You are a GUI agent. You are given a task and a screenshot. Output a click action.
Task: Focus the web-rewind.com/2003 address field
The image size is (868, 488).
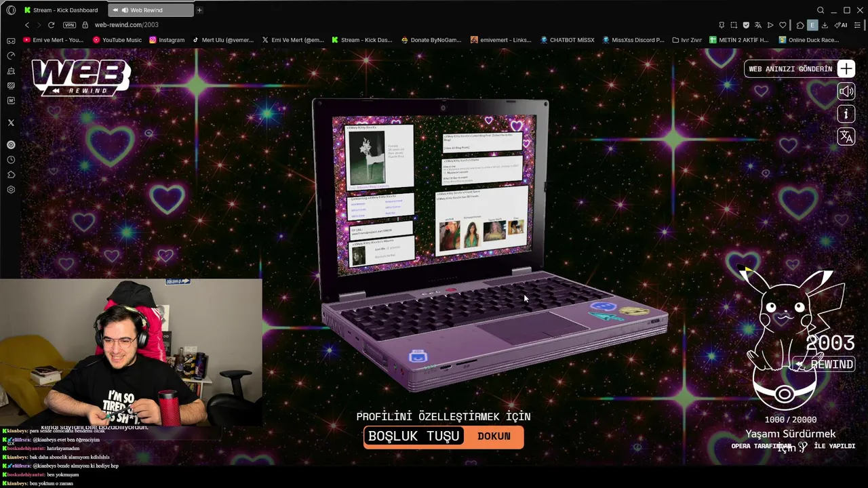click(126, 25)
